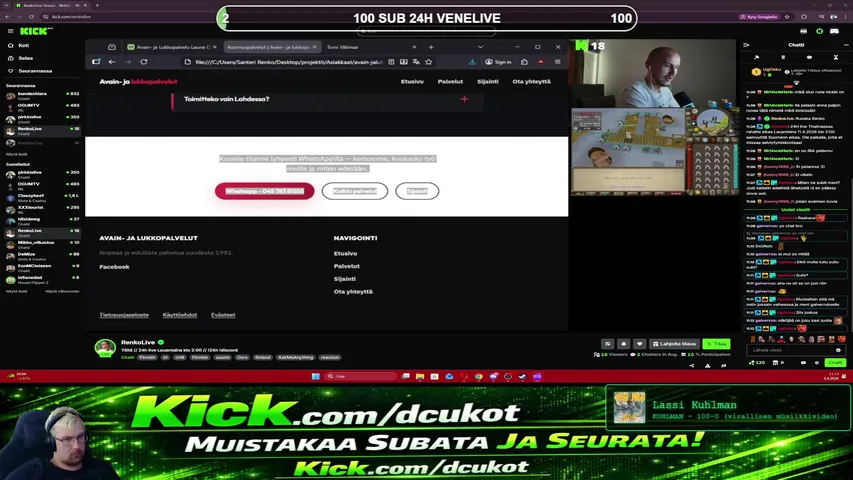This screenshot has height=480, width=853.
Task: Open the chat points shop icon
Action: [x=776, y=362]
